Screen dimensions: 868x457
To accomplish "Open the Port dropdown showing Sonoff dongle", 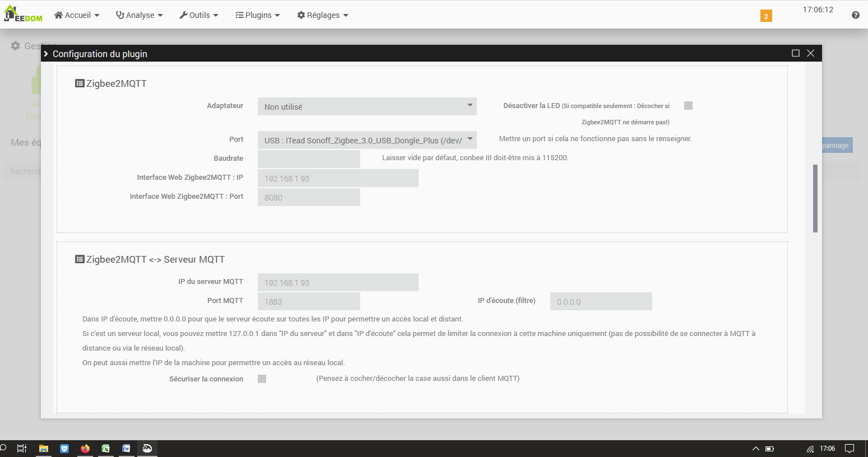I will tap(367, 140).
